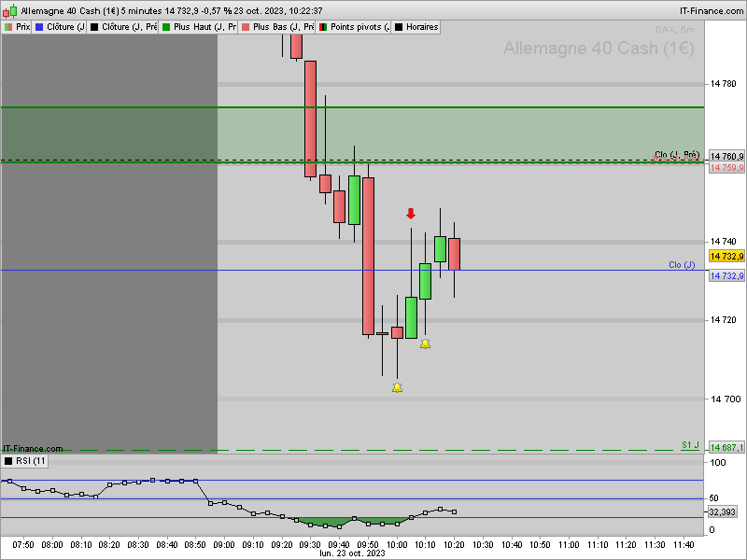Screen dimensions: 747x560
Task: Click the 14 760,9 previous close price tag
Action: [726, 156]
